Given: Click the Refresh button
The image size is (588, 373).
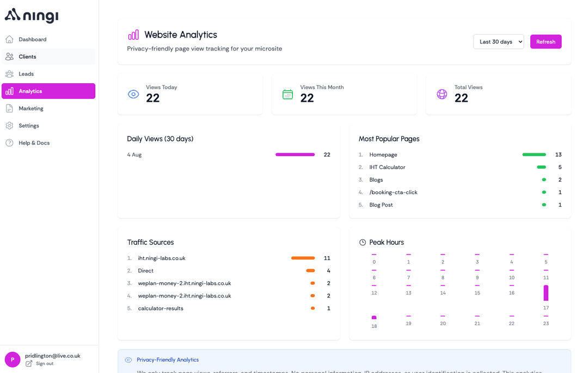Looking at the screenshot, I should [x=546, y=41].
